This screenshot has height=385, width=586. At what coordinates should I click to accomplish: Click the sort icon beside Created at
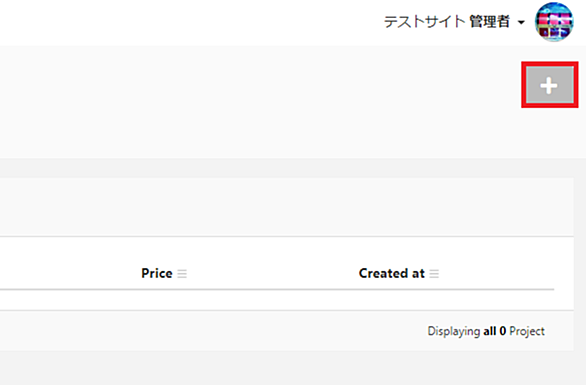pos(434,274)
